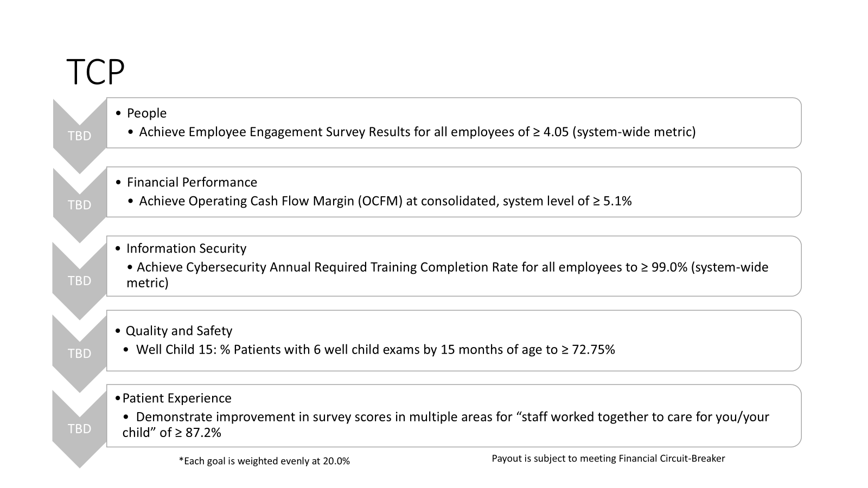Click the Employee Engagement Survey Results bullet
Image resolution: width=868 pixels, height=488 pixels.
point(417,132)
